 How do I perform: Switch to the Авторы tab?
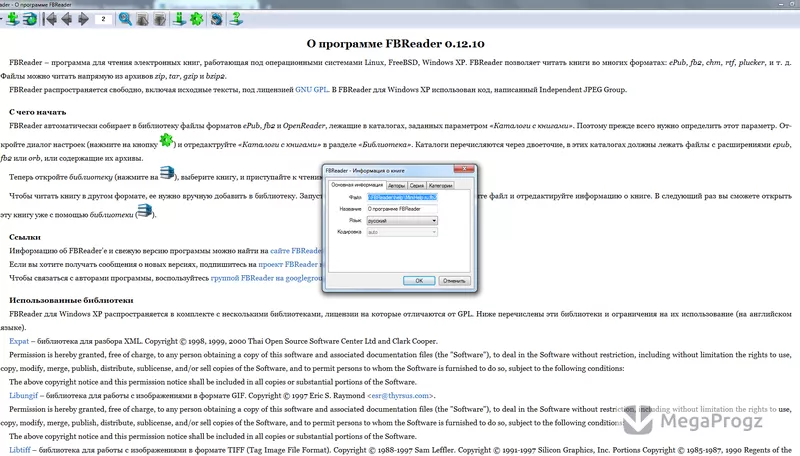396,186
